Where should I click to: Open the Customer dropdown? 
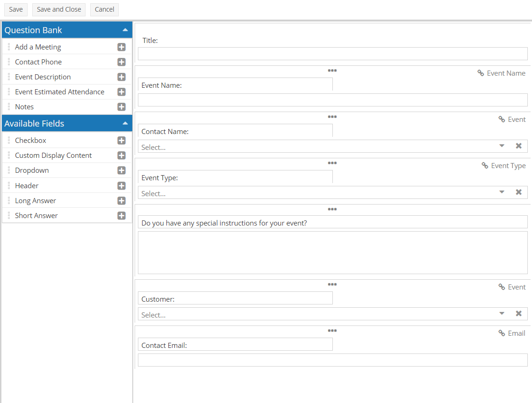pyautogui.click(x=502, y=313)
